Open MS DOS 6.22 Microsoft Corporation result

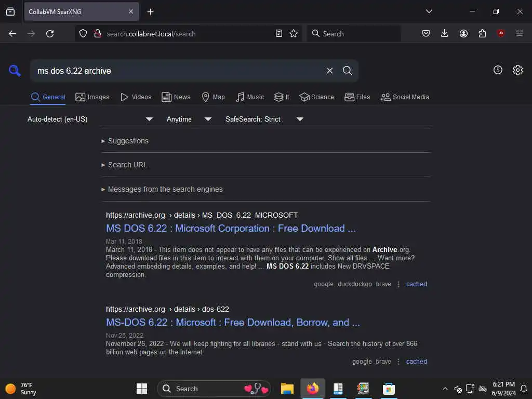point(231,229)
